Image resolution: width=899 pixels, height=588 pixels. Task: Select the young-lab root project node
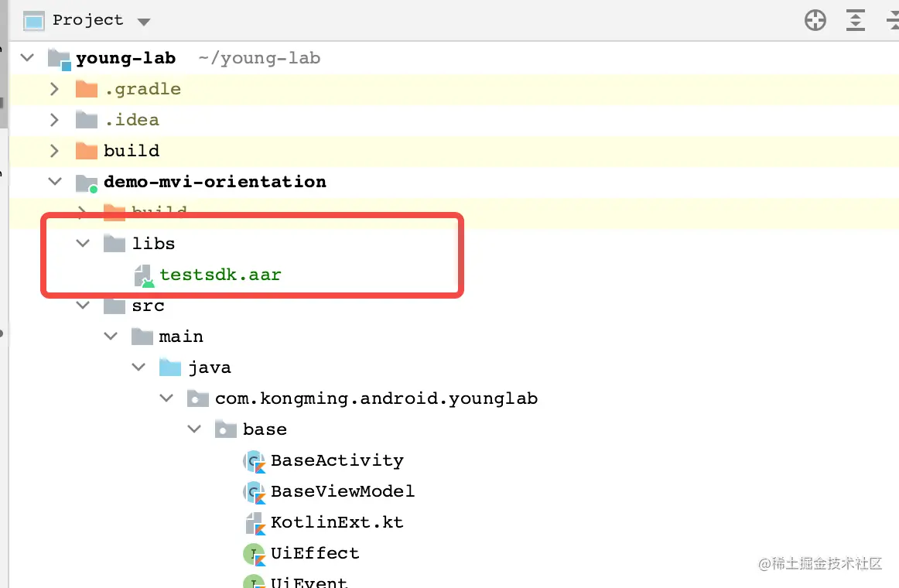[126, 57]
